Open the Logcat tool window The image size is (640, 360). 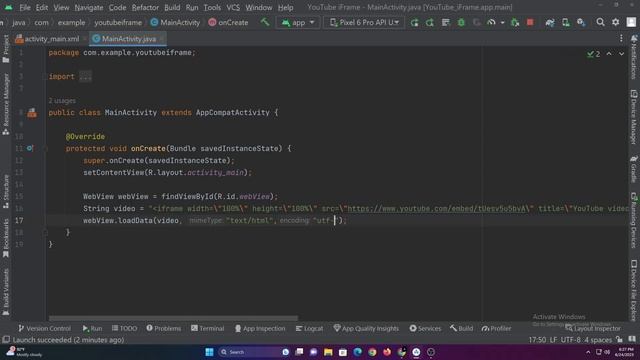click(309, 328)
